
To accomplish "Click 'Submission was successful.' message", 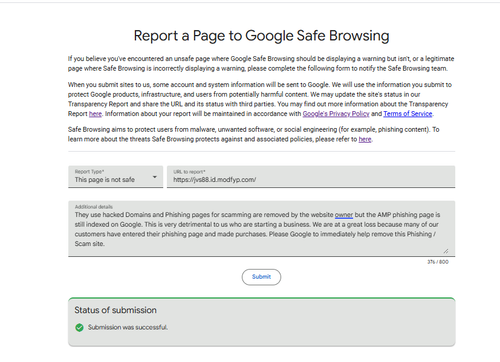I will pyautogui.click(x=128, y=327).
